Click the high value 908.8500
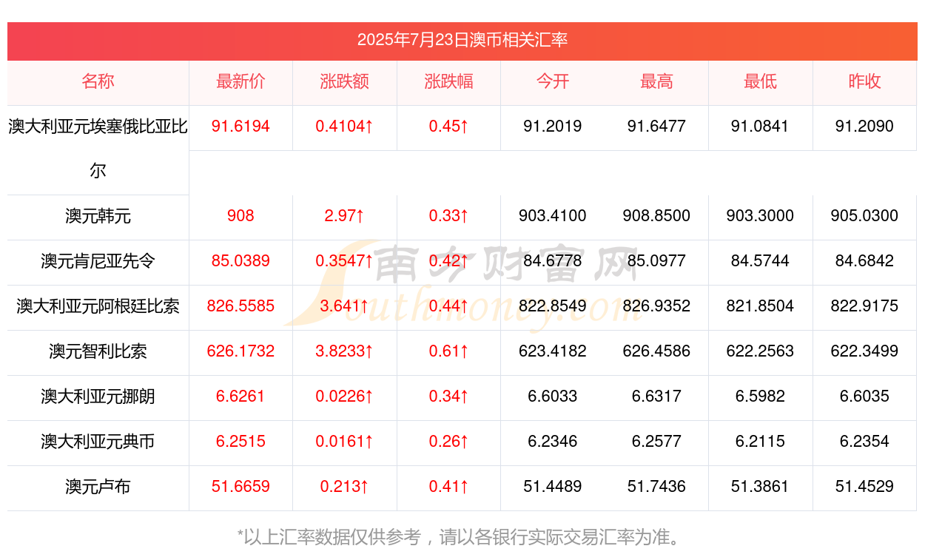This screenshot has height=560, width=925. tap(656, 216)
